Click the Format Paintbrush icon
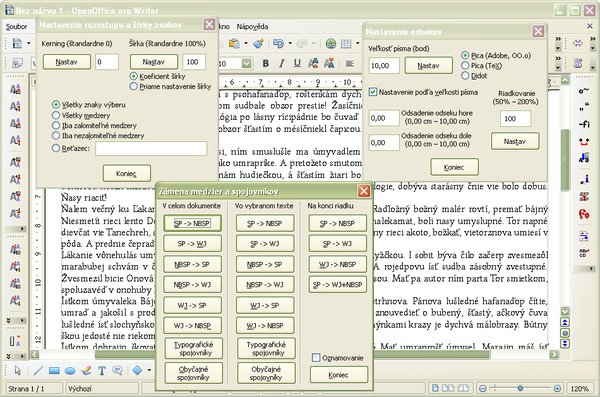 point(259,43)
